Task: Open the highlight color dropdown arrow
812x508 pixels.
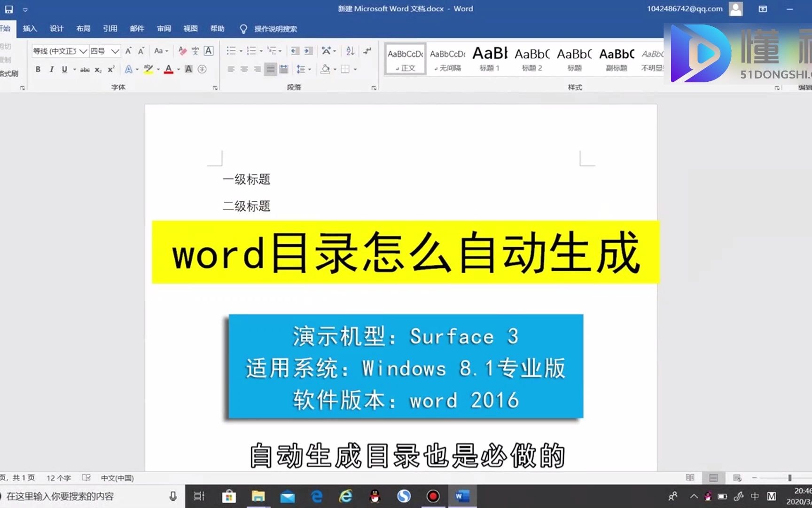Action: pos(158,69)
